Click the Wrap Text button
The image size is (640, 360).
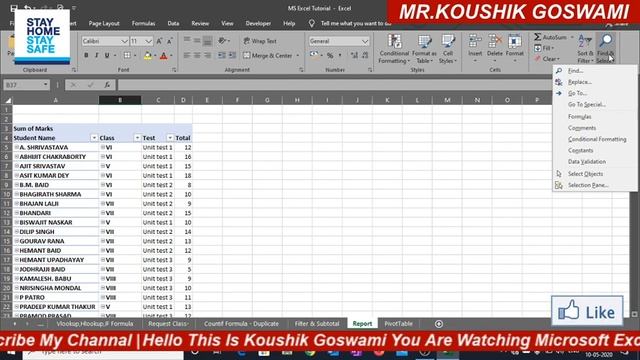tap(260, 41)
